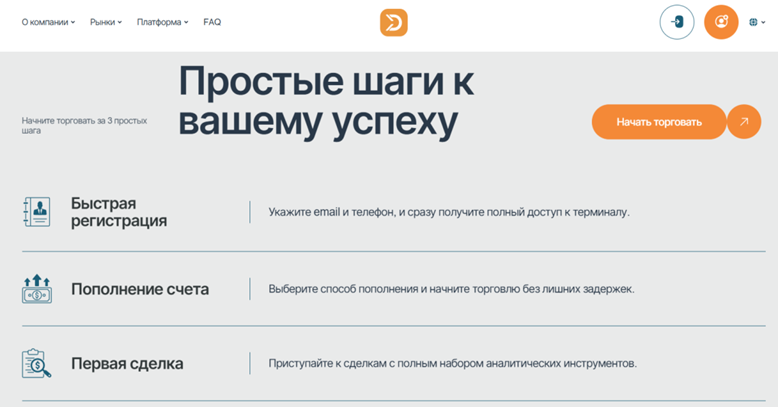Image resolution: width=778 pixels, height=407 pixels.
Task: Select the Пополнение счета step title
Action: [x=140, y=289]
